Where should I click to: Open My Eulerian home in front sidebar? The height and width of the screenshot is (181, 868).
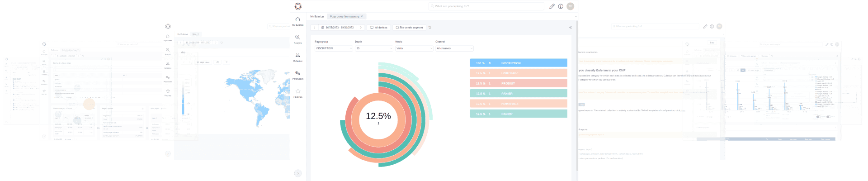(x=298, y=21)
